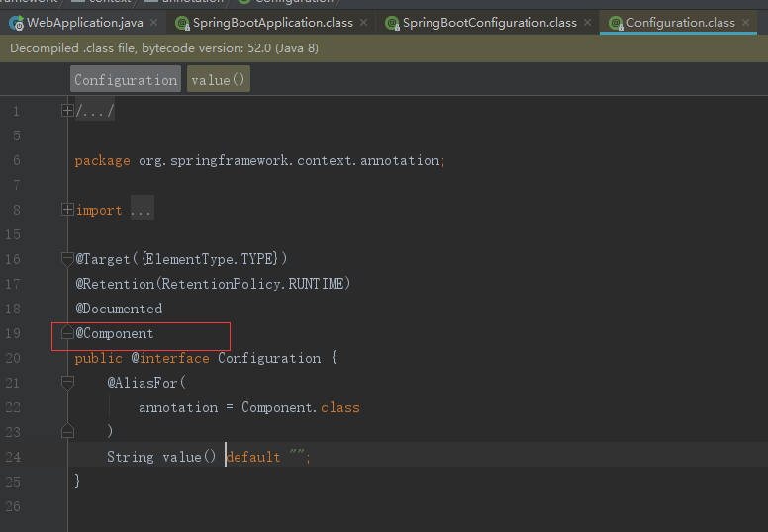This screenshot has height=532, width=768.
Task: Click the Configuration interface name on line 20
Action: coord(269,358)
